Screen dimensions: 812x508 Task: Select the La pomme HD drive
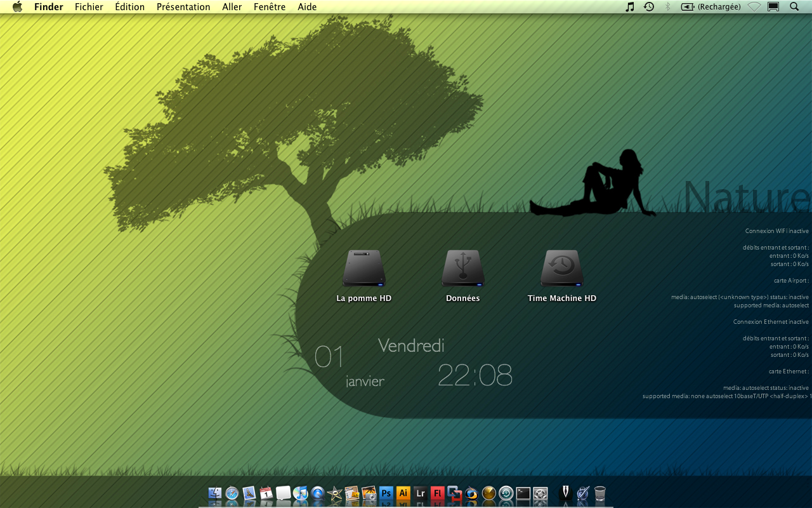364,269
